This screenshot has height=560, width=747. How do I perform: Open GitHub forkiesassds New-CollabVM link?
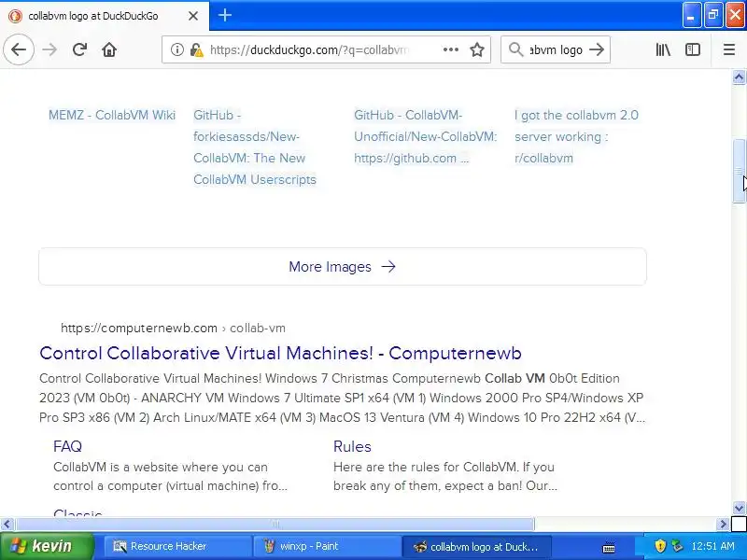tap(255, 147)
